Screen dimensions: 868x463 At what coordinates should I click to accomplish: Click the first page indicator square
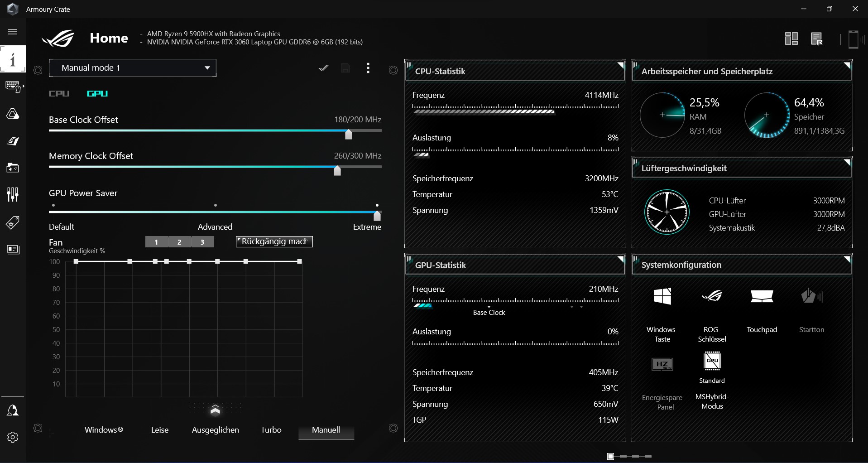point(611,456)
